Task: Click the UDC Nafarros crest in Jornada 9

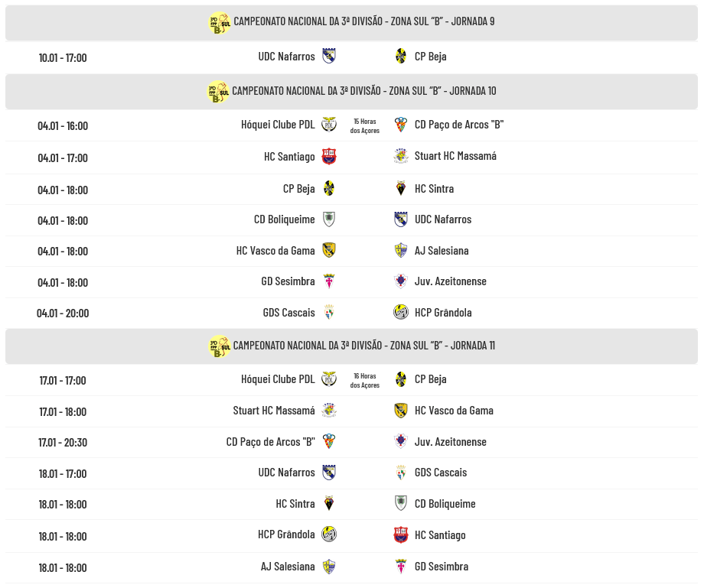Action: coord(329,56)
